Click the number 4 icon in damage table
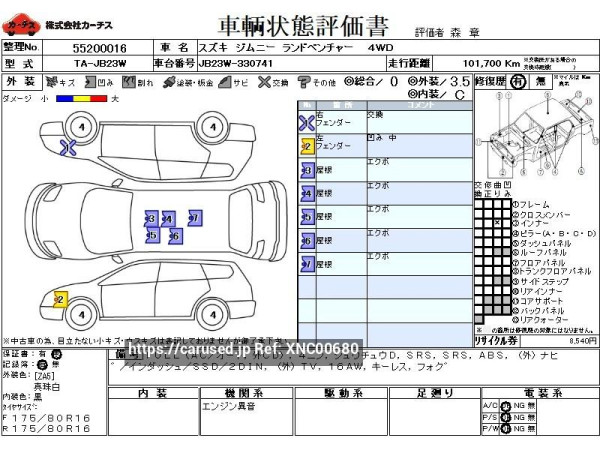 [308, 194]
